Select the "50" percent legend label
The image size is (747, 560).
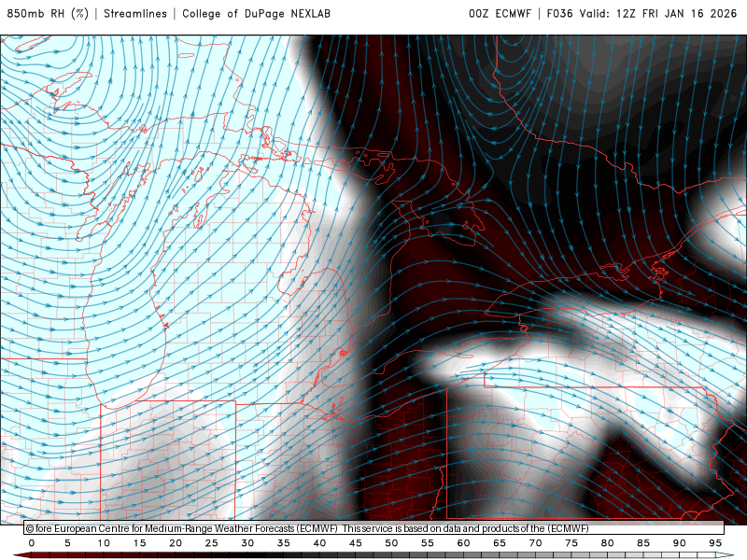[391, 543]
